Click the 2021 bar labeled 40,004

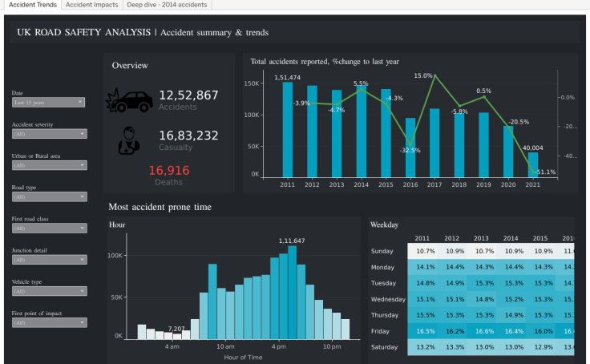pos(533,165)
